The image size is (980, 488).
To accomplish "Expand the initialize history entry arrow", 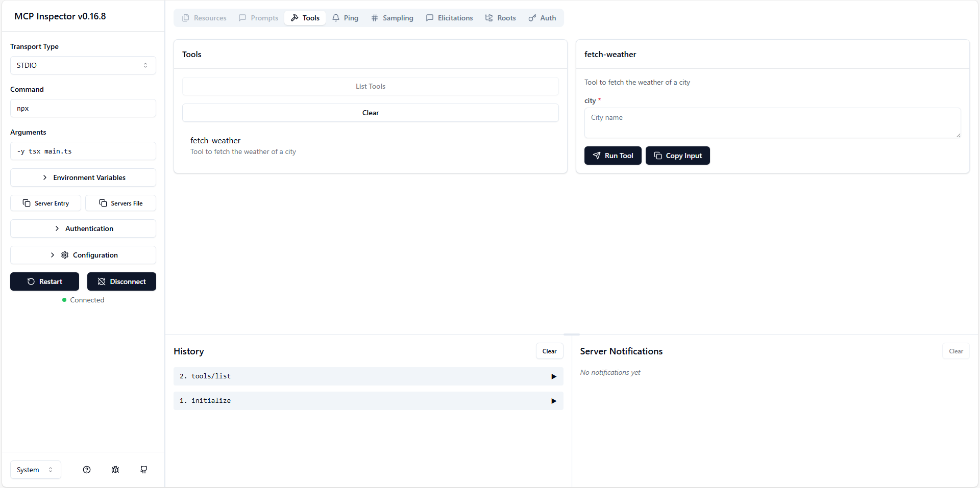I will click(x=554, y=401).
